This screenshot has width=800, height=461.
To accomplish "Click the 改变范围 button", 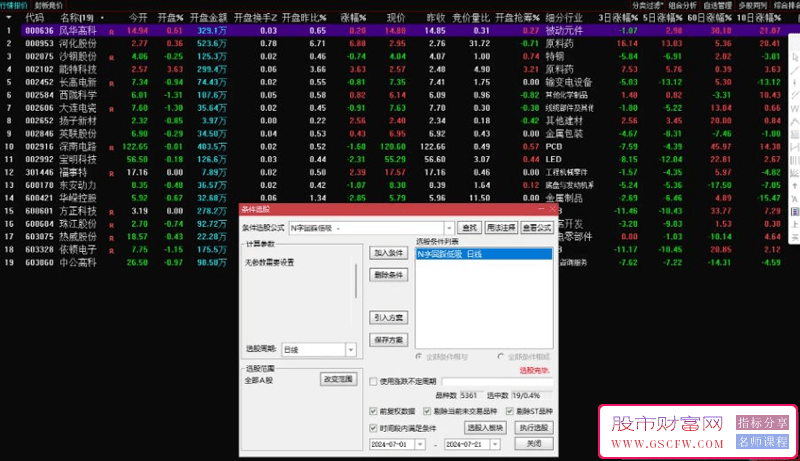I will point(338,379).
